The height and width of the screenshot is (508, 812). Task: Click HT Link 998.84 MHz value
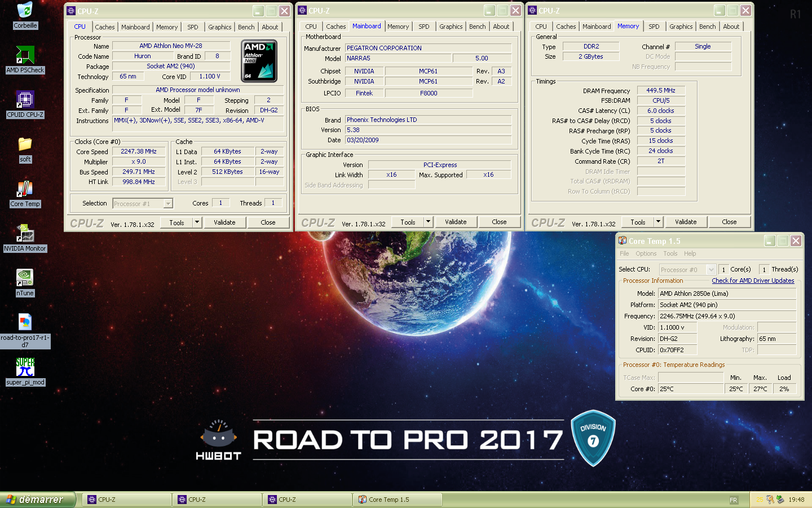point(139,182)
